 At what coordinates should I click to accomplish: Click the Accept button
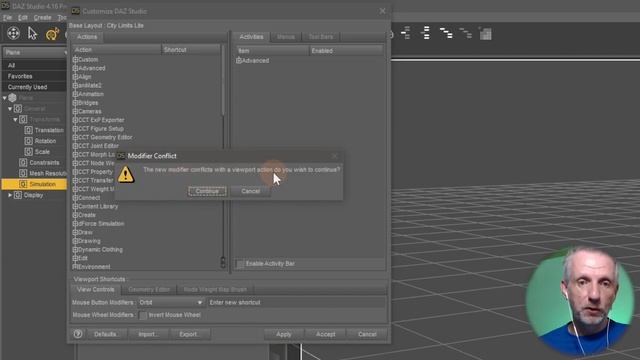[x=325, y=334]
